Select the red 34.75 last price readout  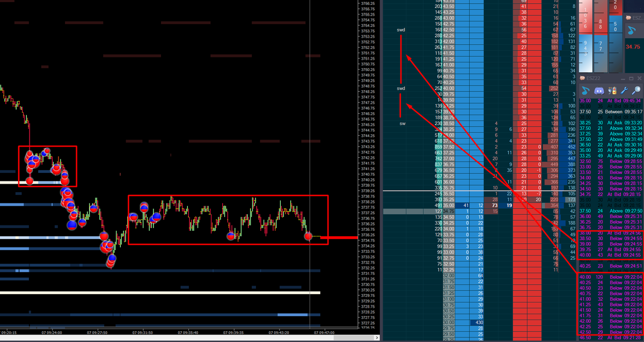click(x=633, y=47)
